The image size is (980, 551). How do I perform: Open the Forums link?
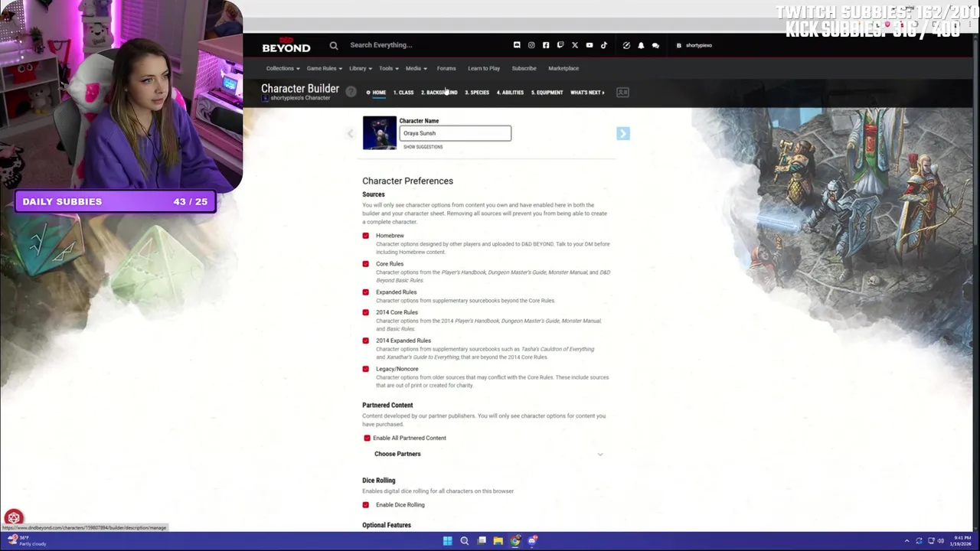[446, 69]
